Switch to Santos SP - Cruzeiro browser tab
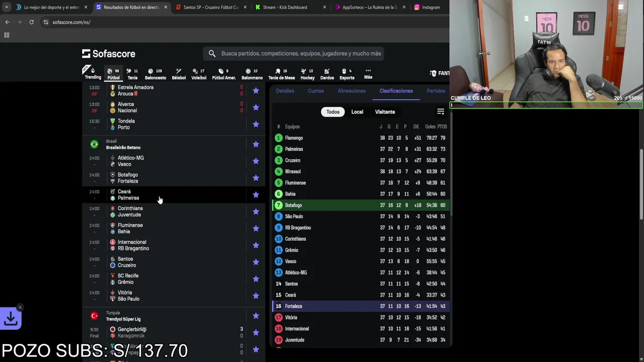Viewport: 644px width, 362px height. 210,7
